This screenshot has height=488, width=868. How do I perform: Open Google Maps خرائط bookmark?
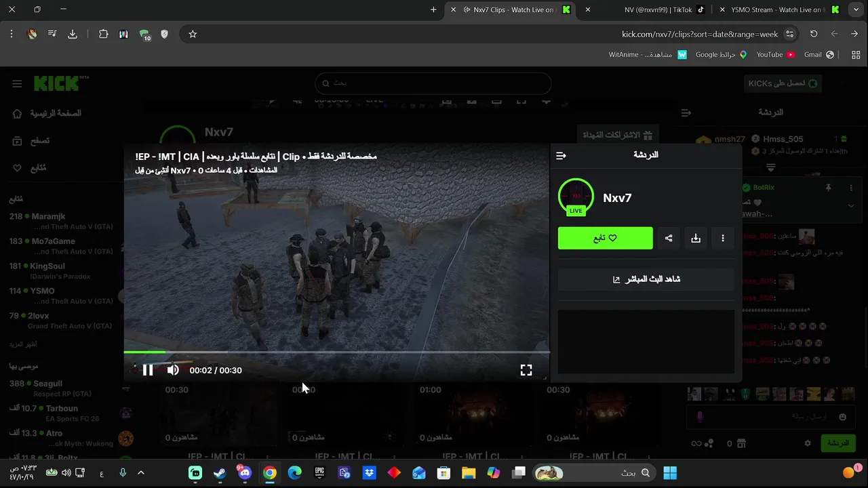[721, 54]
